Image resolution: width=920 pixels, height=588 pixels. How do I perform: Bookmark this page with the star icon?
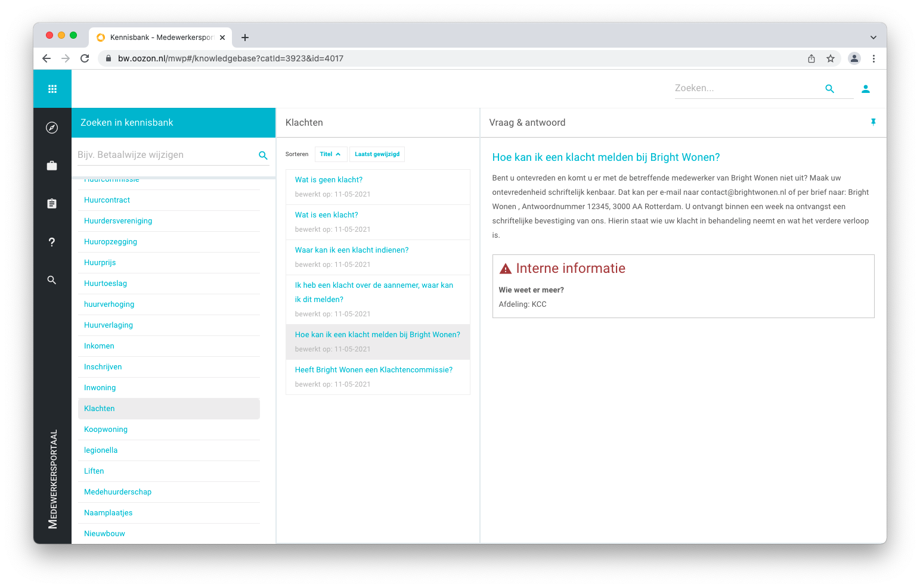(x=831, y=58)
